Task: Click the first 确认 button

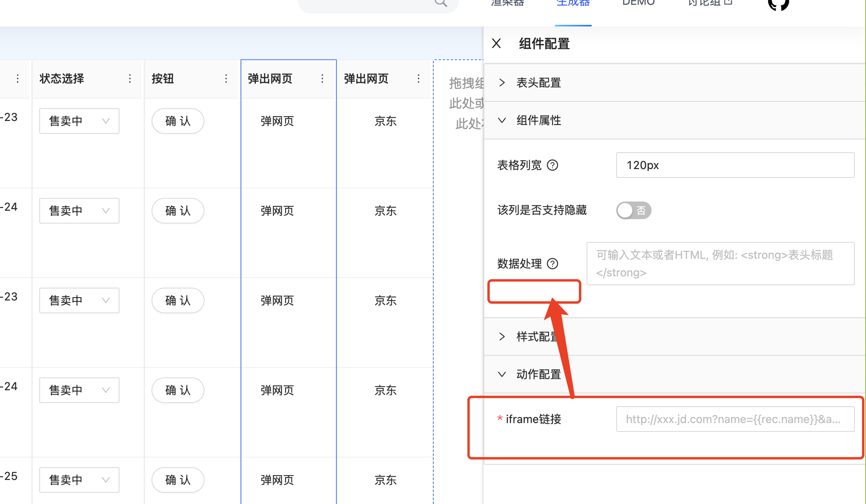Action: (x=178, y=121)
